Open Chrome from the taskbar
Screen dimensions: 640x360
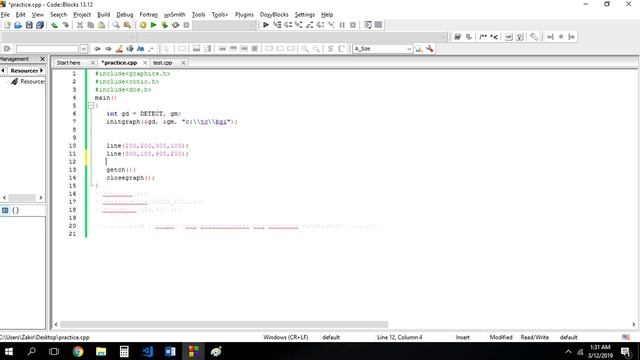(x=78, y=351)
